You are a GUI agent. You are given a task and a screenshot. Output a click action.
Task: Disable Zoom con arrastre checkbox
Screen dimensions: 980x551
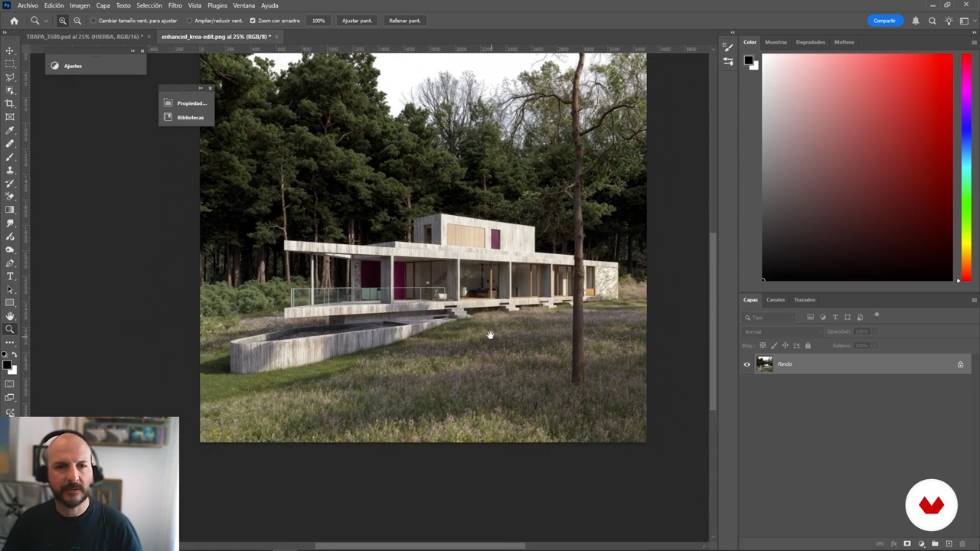tap(253, 21)
